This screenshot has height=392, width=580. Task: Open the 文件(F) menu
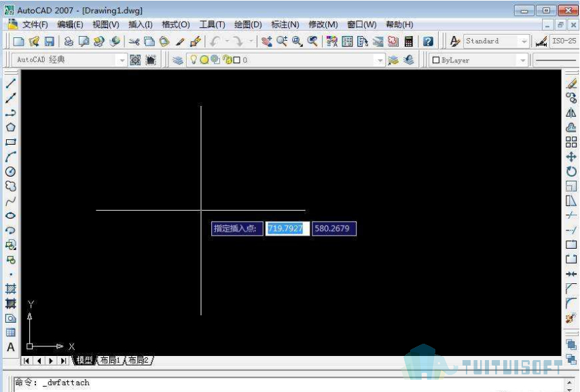(x=35, y=25)
